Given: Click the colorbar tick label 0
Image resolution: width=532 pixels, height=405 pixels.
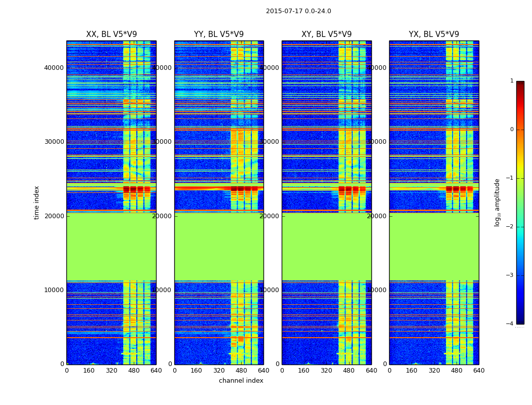Looking at the screenshot, I should pyautogui.click(x=512, y=130).
